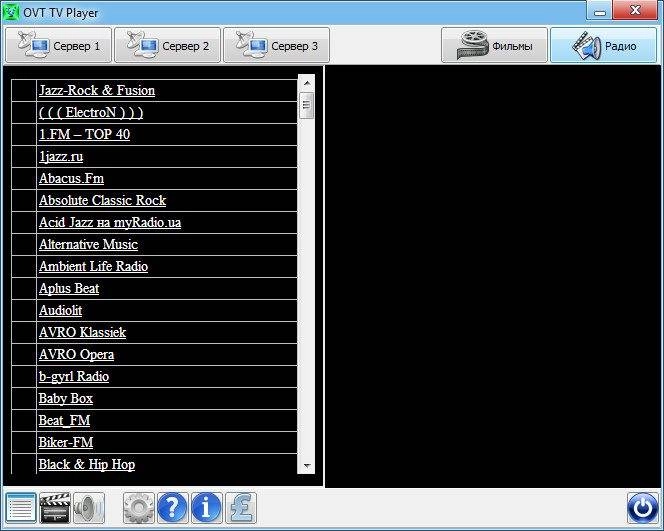Minimize the OVT TV Player window
Screen dimensions: 664x531
[600, 10]
